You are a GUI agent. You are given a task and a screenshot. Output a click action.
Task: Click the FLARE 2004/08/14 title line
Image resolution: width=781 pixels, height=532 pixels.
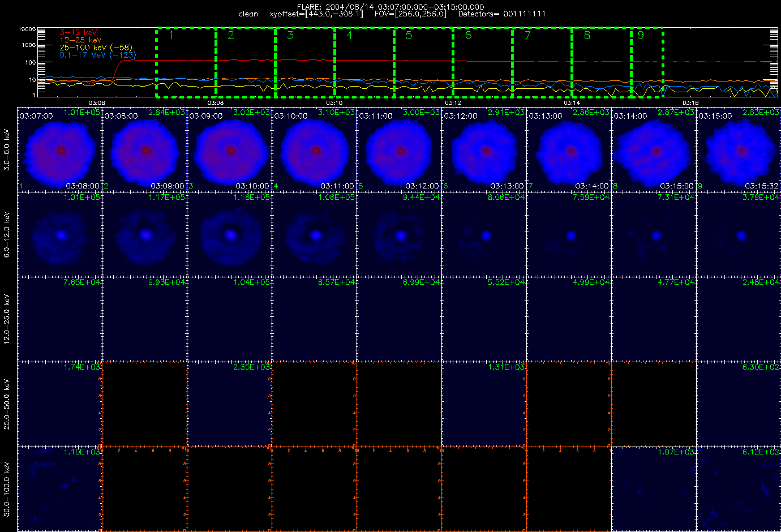[x=390, y=7]
